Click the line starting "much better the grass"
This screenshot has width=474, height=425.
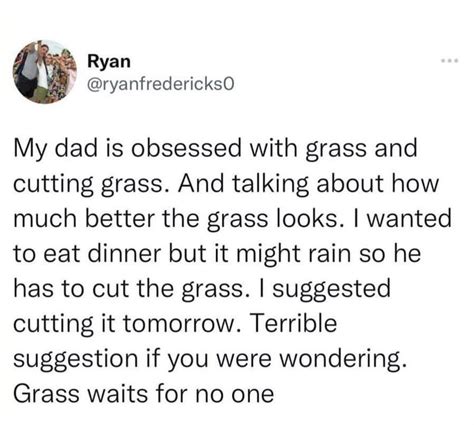click(x=233, y=219)
